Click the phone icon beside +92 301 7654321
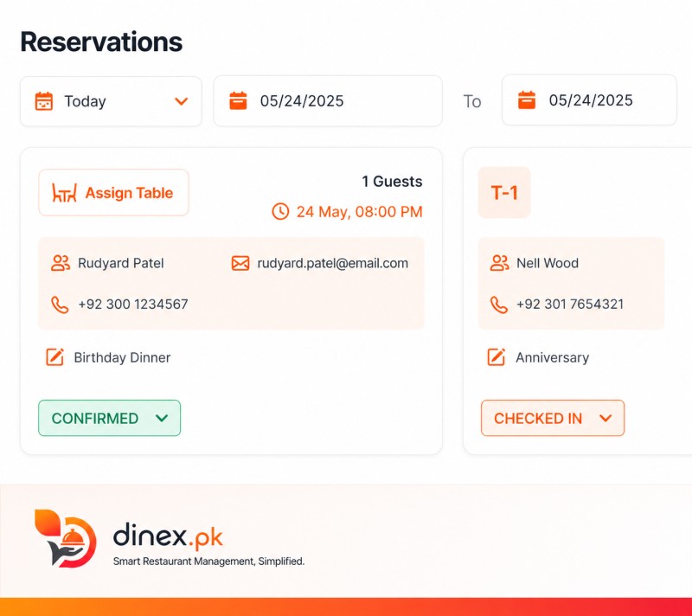692x616 pixels. point(499,305)
